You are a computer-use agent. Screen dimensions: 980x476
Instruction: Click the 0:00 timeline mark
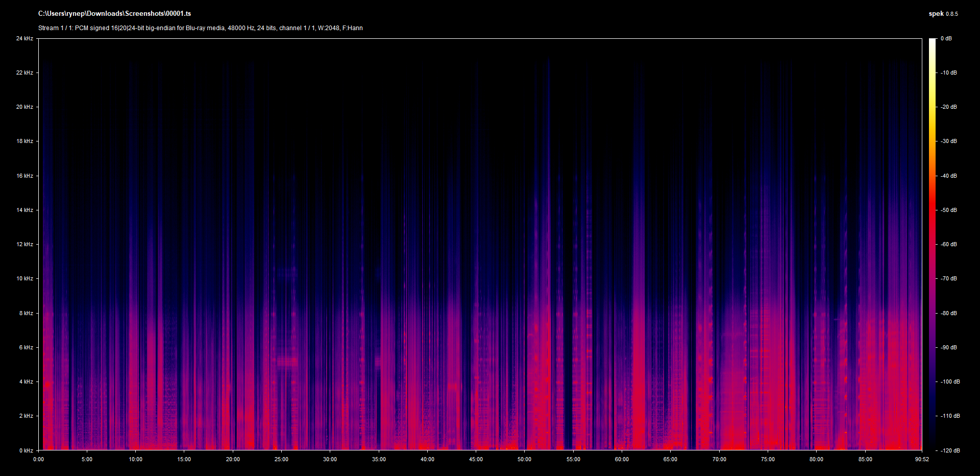pos(38,459)
